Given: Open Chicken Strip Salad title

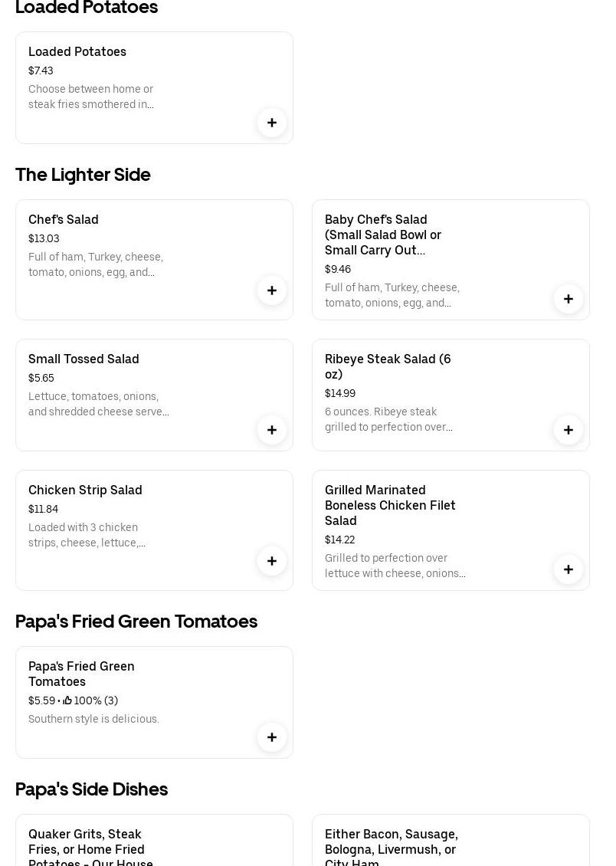Looking at the screenshot, I should tap(85, 490).
